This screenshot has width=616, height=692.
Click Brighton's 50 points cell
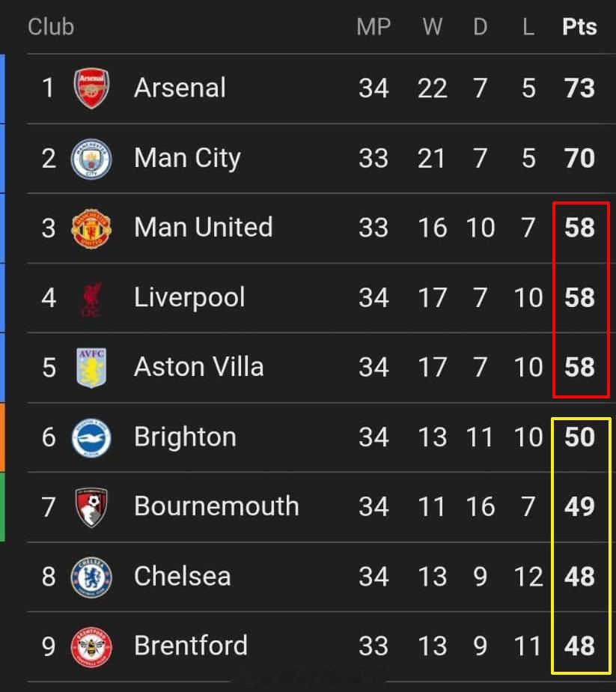click(579, 437)
